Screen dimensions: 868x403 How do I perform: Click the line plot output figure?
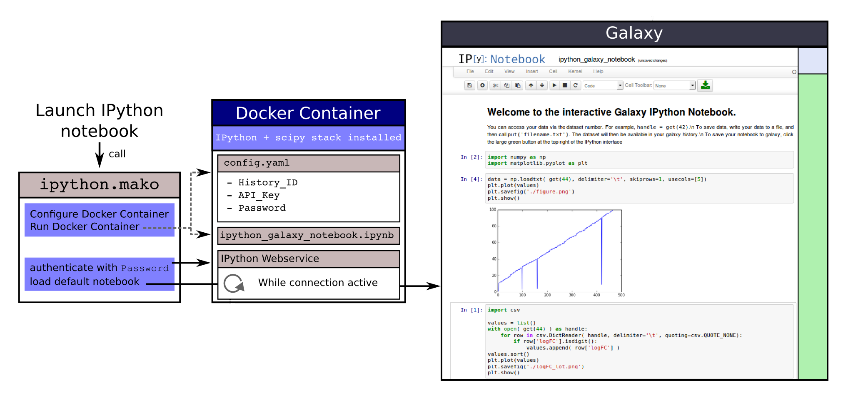(x=557, y=253)
